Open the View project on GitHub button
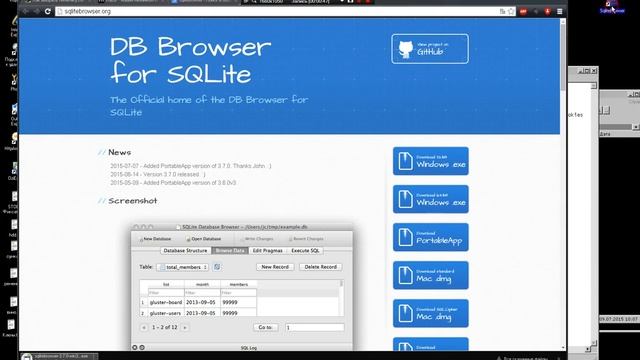The width and height of the screenshot is (640, 360). pyautogui.click(x=430, y=49)
